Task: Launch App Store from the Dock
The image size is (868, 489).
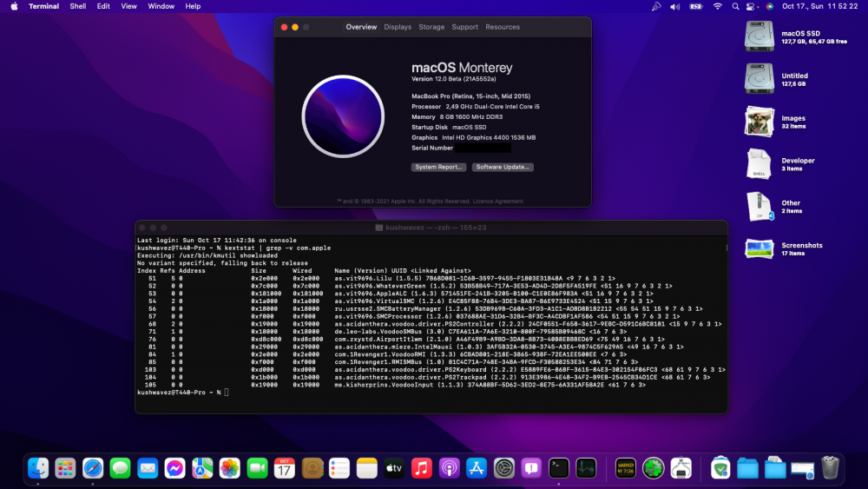Action: point(477,468)
